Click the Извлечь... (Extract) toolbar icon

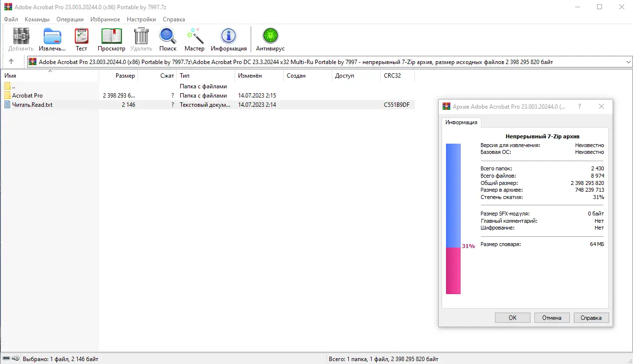tap(52, 39)
